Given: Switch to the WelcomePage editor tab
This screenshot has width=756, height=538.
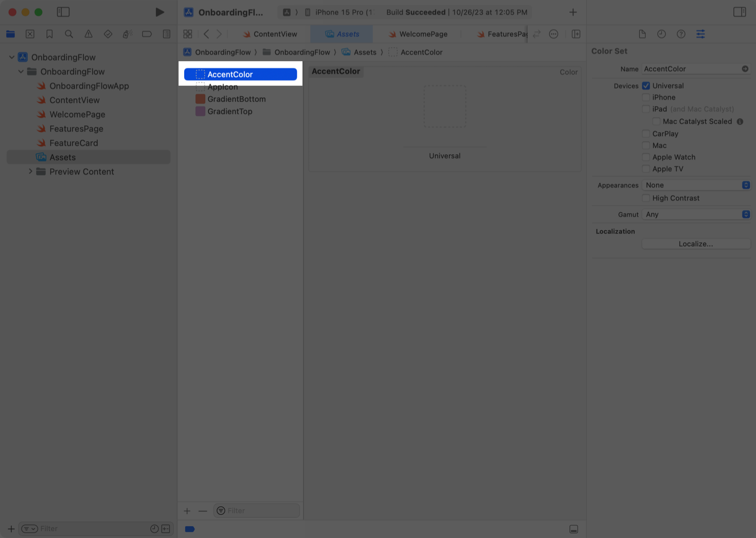Looking at the screenshot, I should [422, 34].
